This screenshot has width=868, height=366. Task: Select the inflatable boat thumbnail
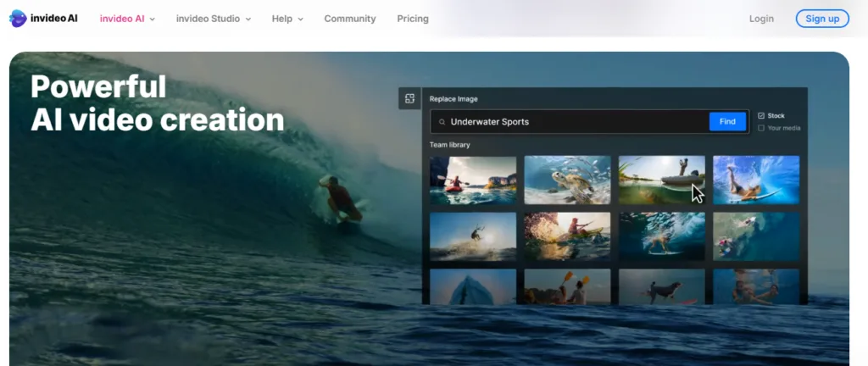point(661,180)
